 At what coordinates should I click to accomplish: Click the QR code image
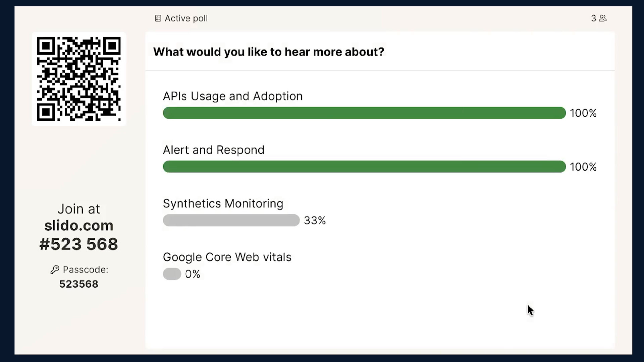pos(79,79)
